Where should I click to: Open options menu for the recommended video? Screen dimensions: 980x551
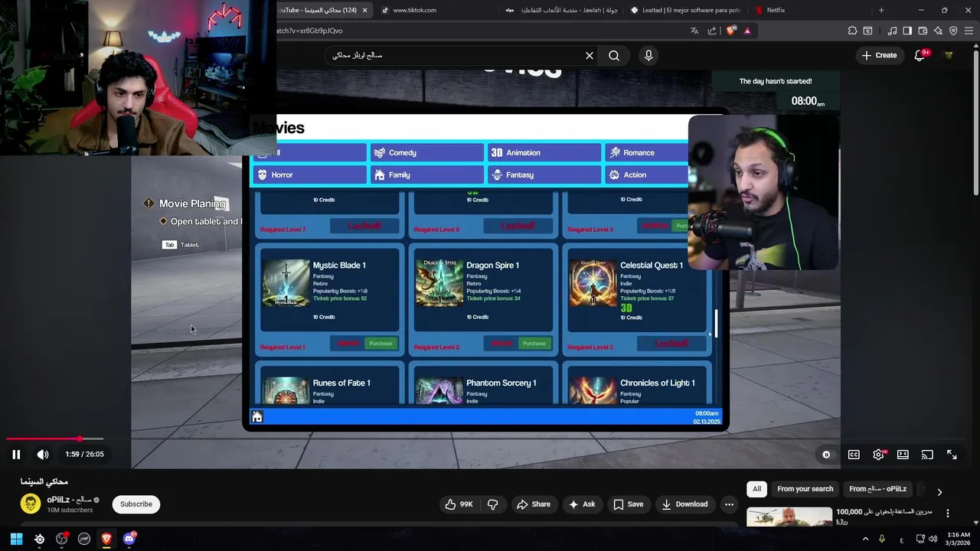(948, 514)
